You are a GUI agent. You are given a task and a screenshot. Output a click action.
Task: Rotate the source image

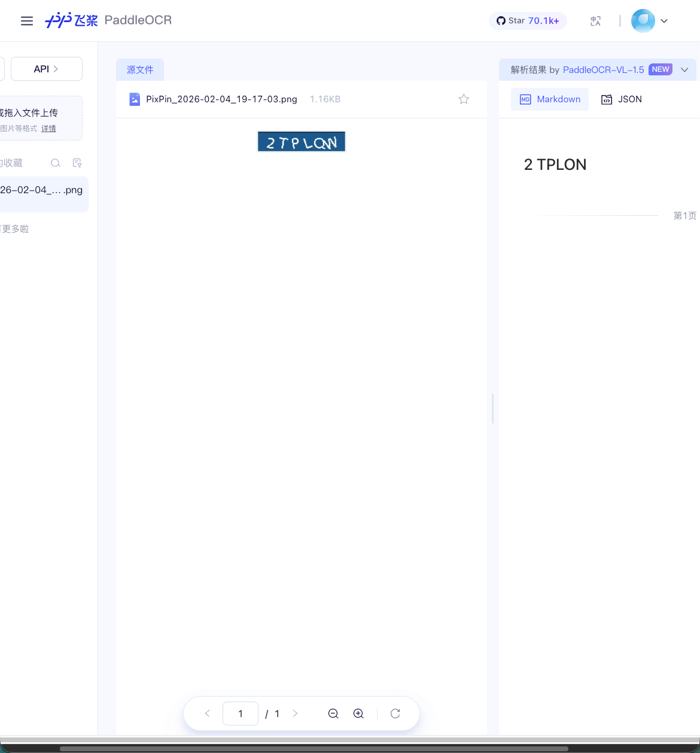pos(395,714)
